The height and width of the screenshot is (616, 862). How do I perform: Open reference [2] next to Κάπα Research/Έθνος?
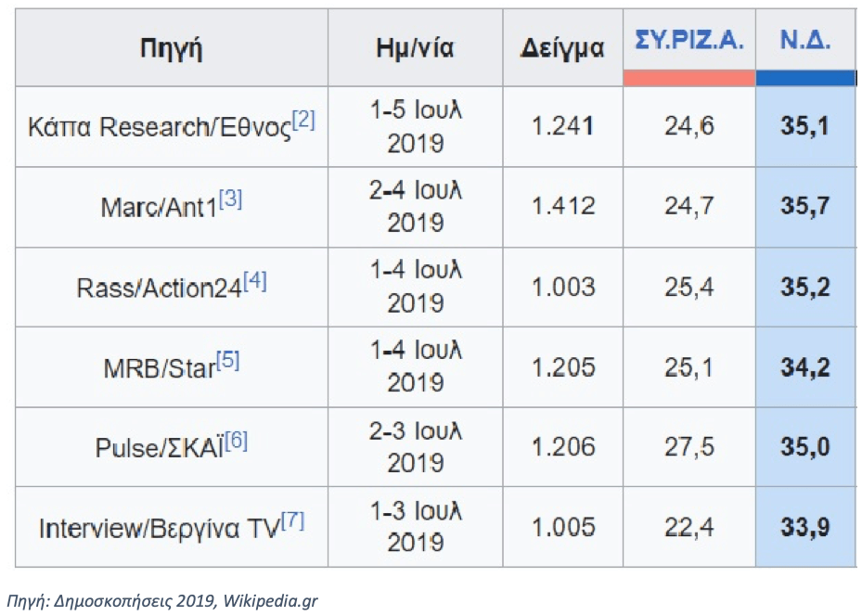[303, 120]
